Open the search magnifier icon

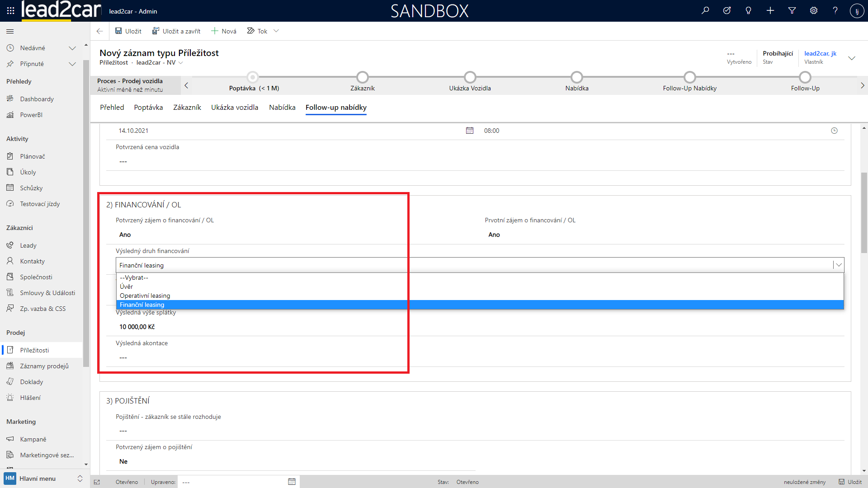pyautogui.click(x=705, y=10)
